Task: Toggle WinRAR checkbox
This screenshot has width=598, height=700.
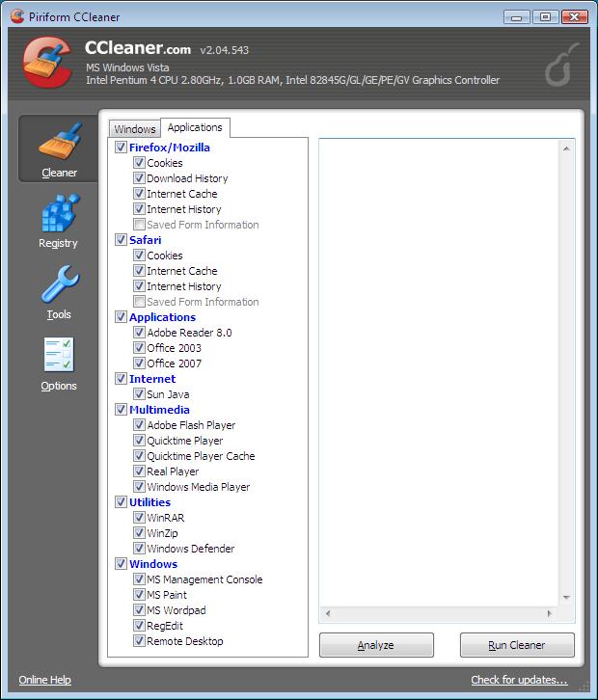Action: click(x=139, y=518)
